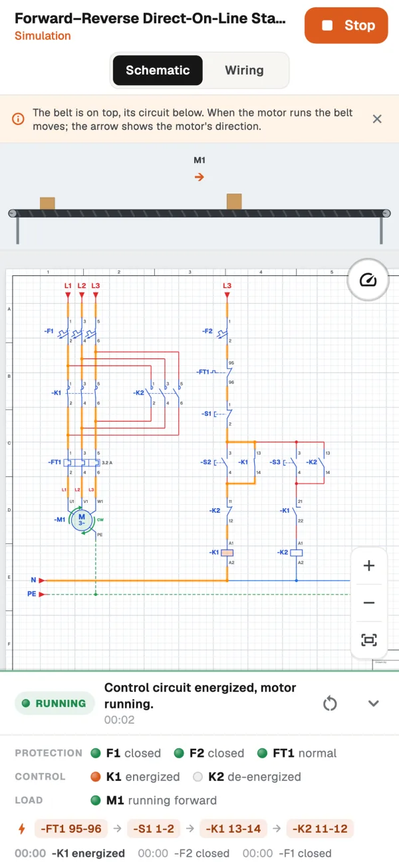Select the -K1 13-14 holding contact

251,462
